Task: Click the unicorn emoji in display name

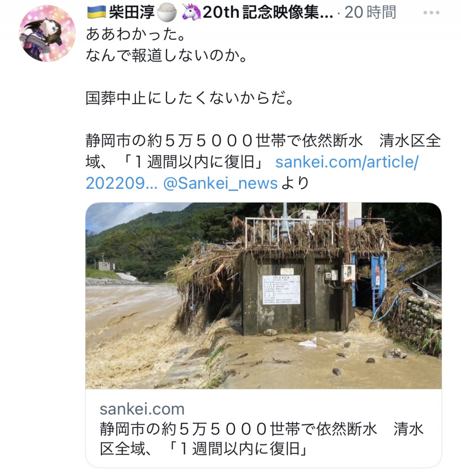Action: [x=191, y=13]
